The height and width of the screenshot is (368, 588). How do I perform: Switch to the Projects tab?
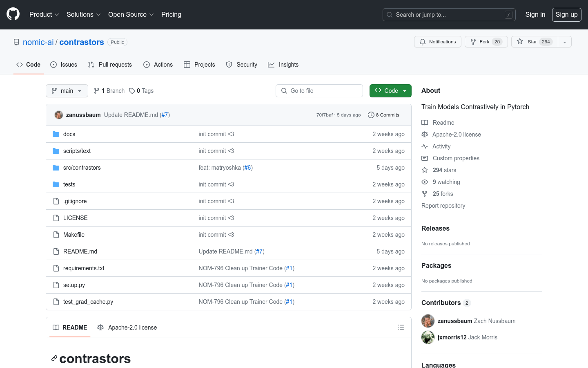point(199,65)
